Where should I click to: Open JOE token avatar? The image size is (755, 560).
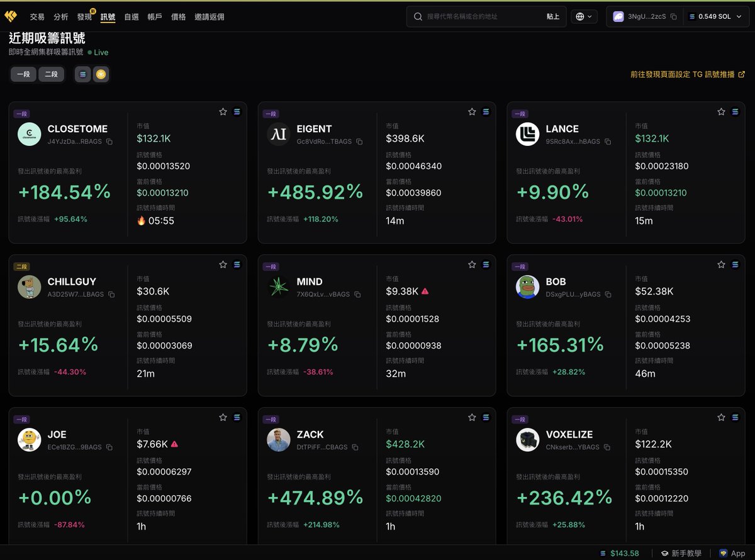click(30, 440)
